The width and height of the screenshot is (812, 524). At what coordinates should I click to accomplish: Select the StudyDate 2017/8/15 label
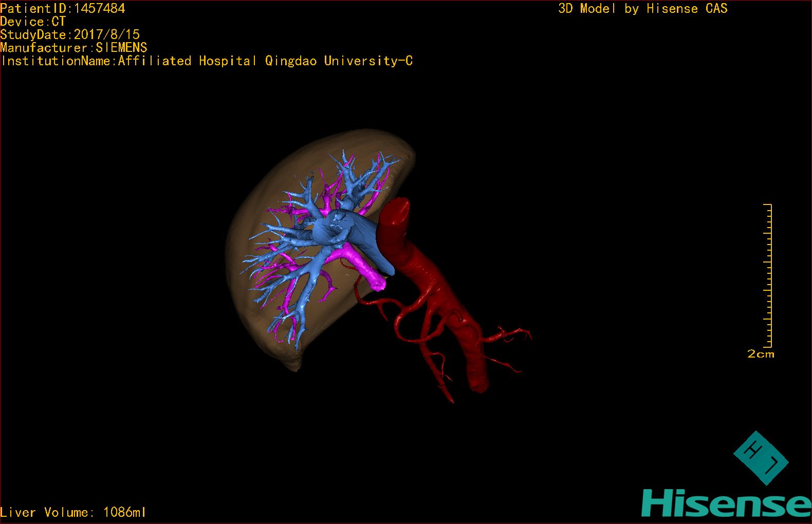[70, 34]
